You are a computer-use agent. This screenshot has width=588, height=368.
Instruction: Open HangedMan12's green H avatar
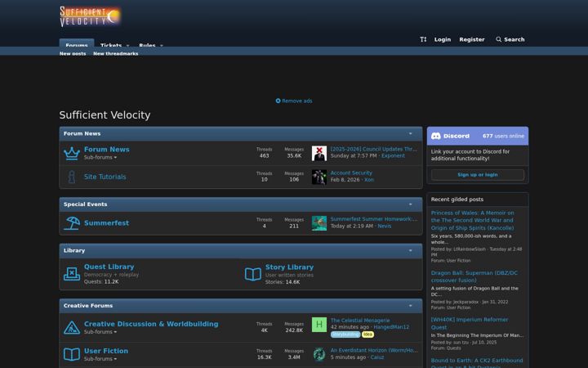319,325
